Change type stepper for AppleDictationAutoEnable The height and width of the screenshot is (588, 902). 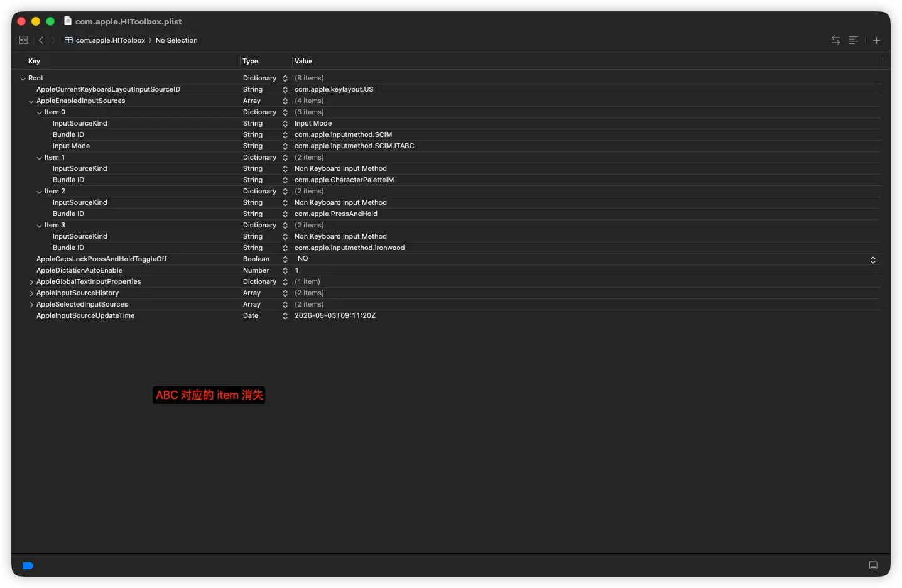click(285, 271)
